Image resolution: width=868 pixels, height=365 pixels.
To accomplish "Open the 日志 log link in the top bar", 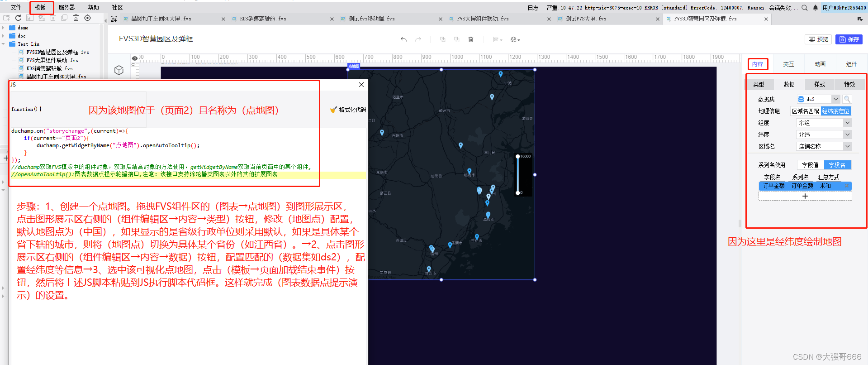I will point(533,8).
